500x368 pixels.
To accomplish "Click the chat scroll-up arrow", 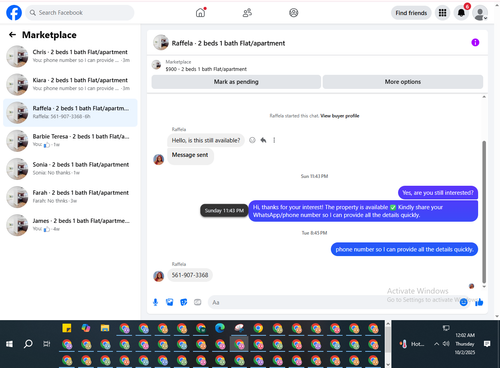I will pos(484,97).
